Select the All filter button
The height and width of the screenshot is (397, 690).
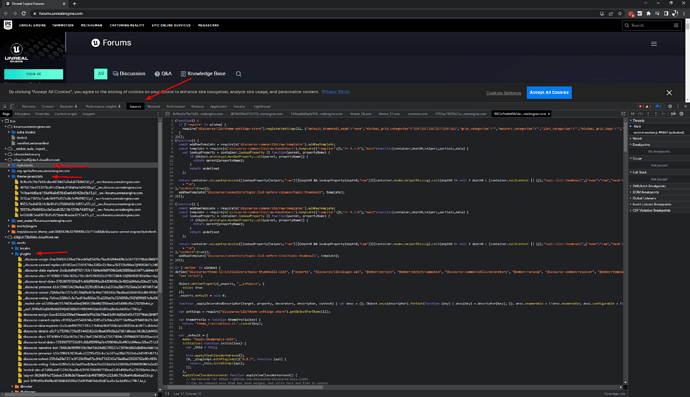[x=101, y=74]
